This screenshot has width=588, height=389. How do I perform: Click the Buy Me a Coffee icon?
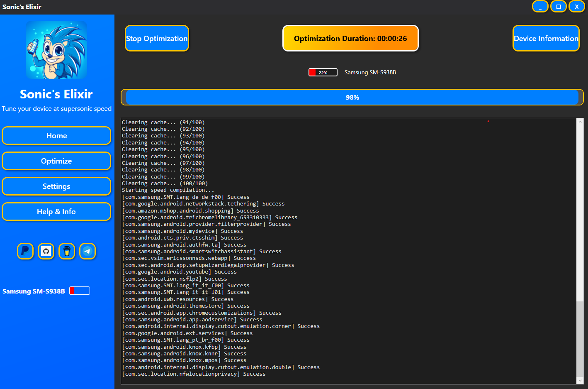point(67,251)
